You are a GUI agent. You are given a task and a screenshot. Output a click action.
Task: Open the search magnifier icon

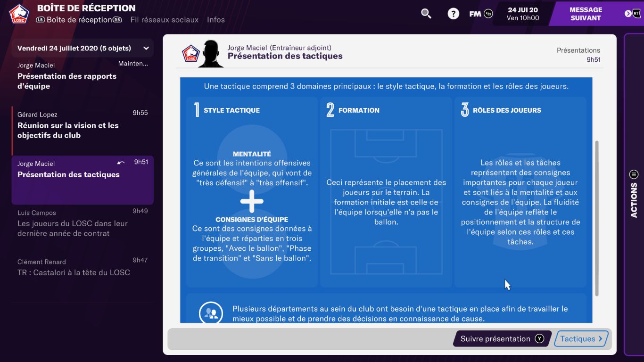click(426, 14)
